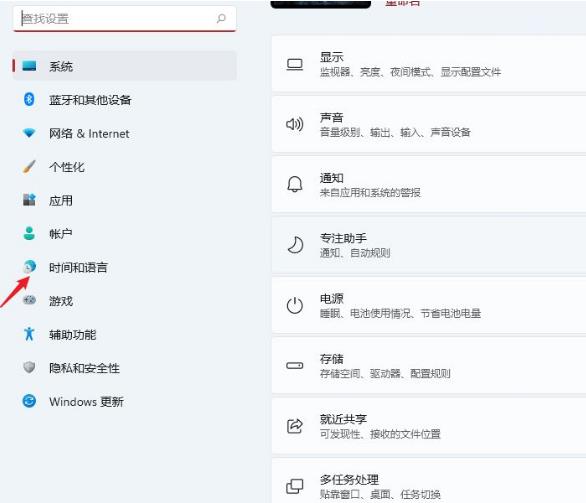
Task: Click the magnifier search icon
Action: pos(221,18)
